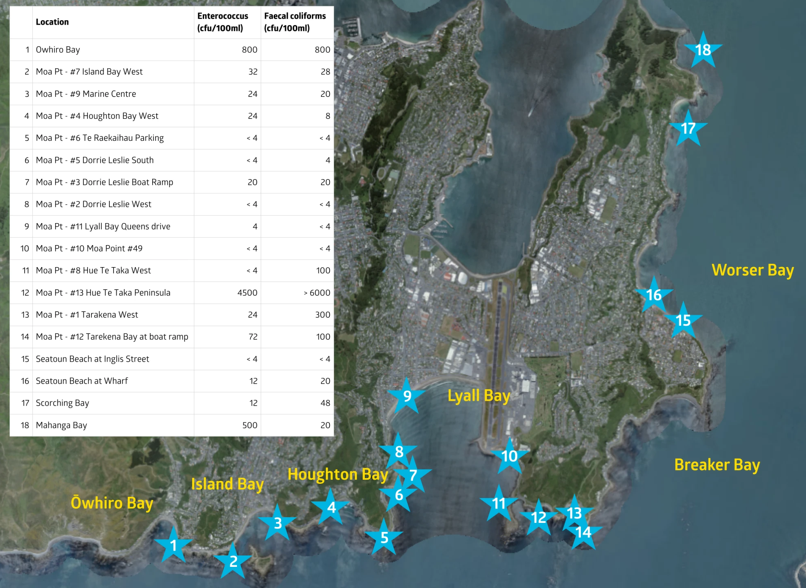Click star marker 8 above Houghton Bay label
The width and height of the screenshot is (806, 588).
[x=397, y=452]
